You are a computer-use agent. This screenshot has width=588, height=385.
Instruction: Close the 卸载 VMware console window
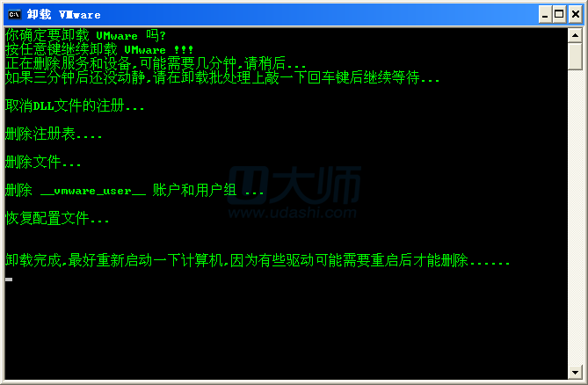575,15
